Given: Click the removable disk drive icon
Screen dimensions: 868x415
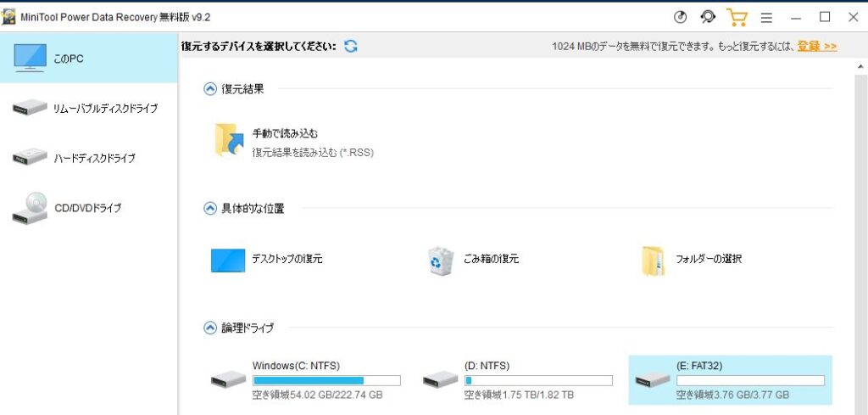Looking at the screenshot, I should 30,108.
